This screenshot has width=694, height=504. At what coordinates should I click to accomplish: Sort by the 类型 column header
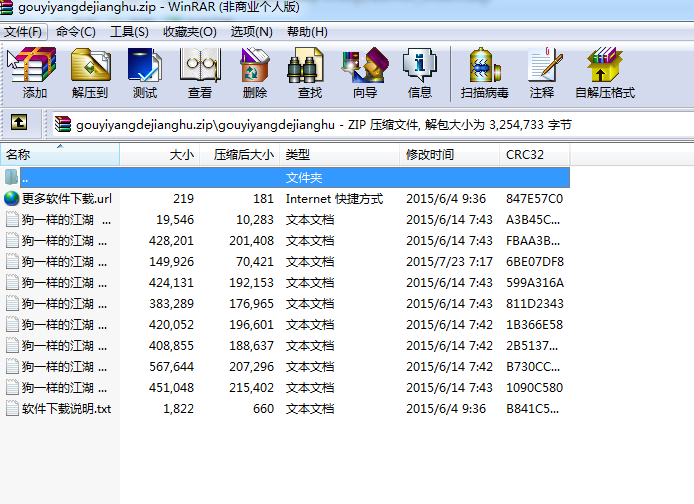click(x=340, y=154)
